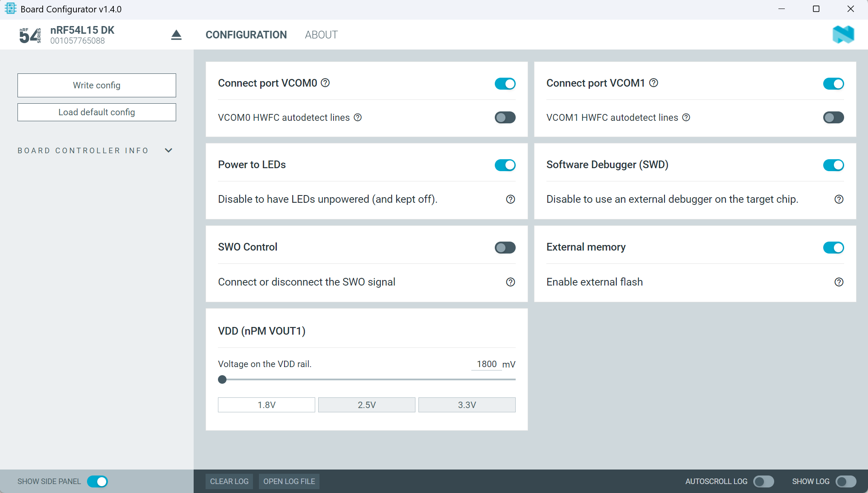The height and width of the screenshot is (493, 868).
Task: Enable Show Log switch
Action: (x=846, y=481)
